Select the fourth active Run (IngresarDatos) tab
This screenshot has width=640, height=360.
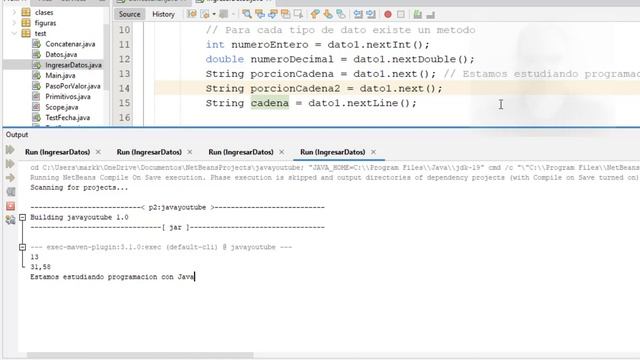point(333,152)
